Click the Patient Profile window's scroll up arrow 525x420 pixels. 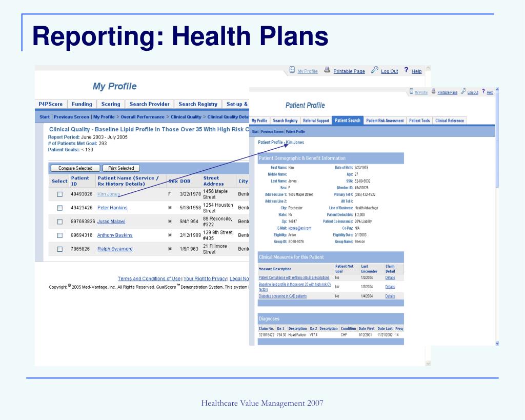click(497, 90)
